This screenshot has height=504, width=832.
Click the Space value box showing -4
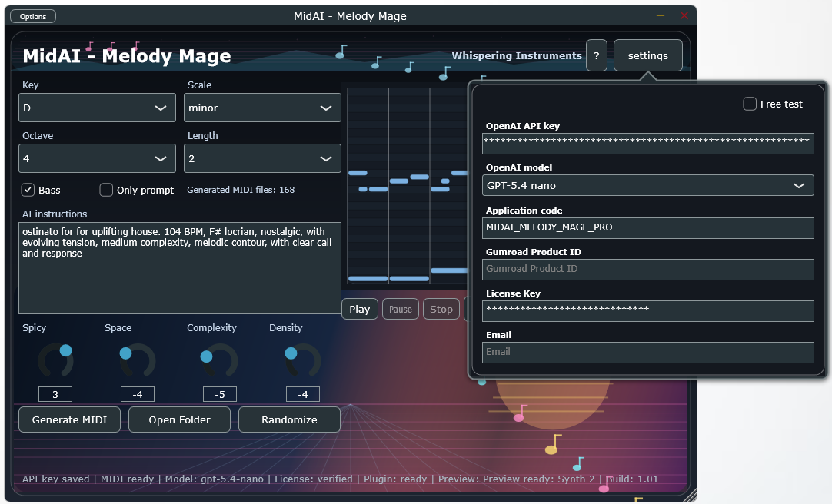[x=138, y=394]
